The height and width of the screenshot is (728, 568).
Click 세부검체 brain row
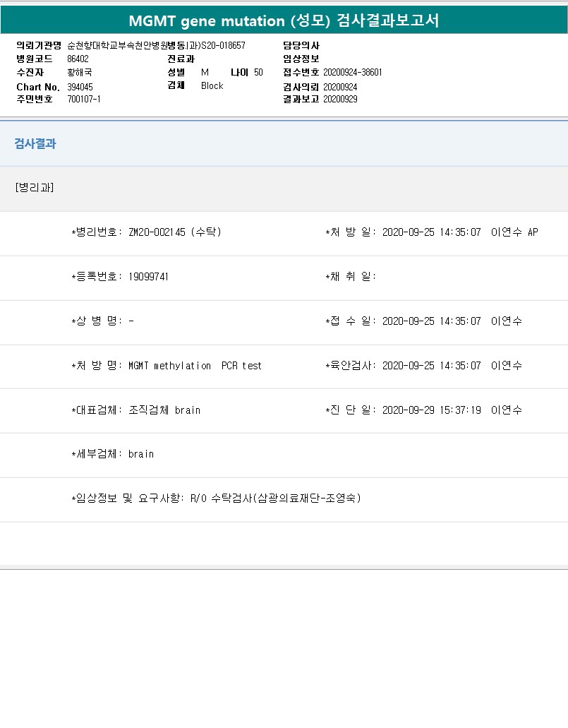point(113,454)
